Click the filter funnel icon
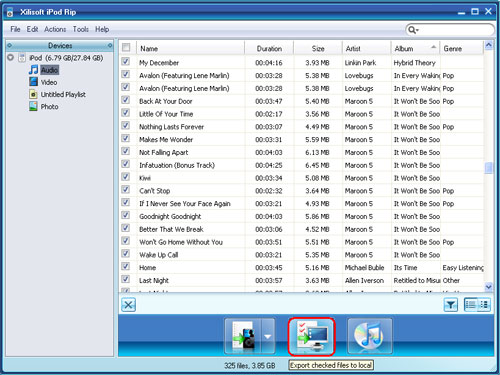This screenshot has height=375, width=500. tap(451, 305)
